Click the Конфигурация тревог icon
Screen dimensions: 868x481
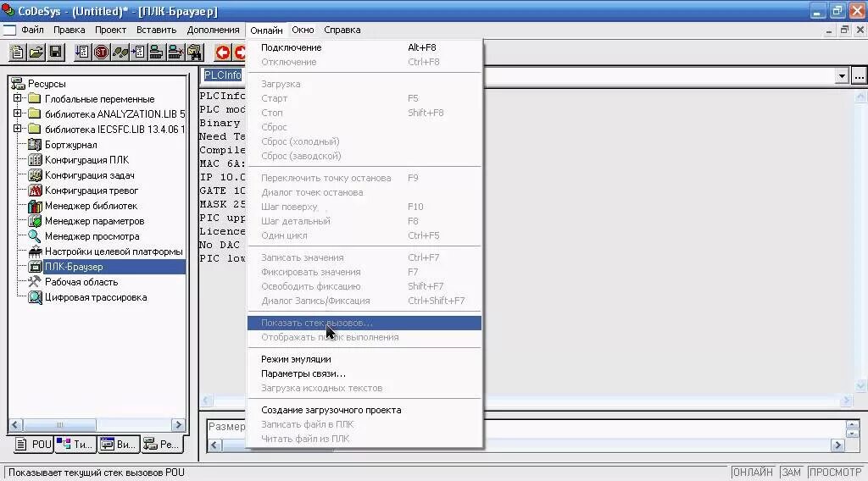tap(35, 191)
